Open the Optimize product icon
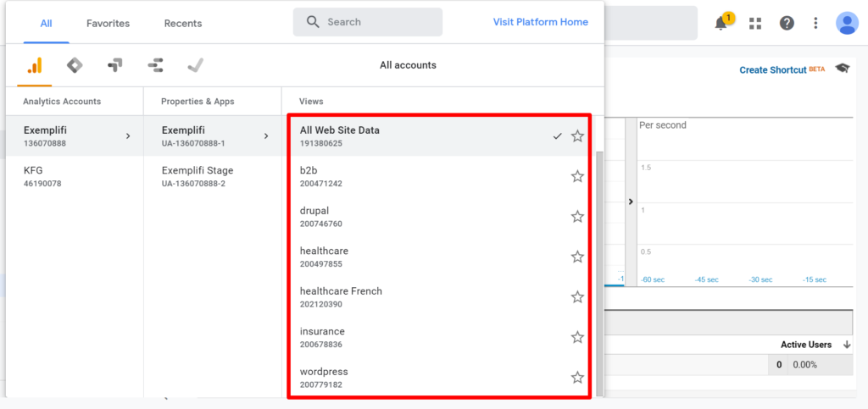 tap(115, 66)
